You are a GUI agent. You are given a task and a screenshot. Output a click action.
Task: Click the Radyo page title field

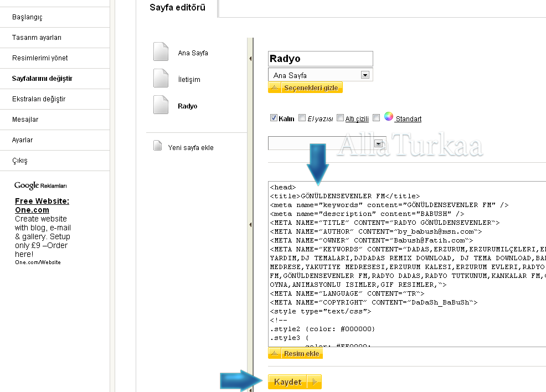320,59
